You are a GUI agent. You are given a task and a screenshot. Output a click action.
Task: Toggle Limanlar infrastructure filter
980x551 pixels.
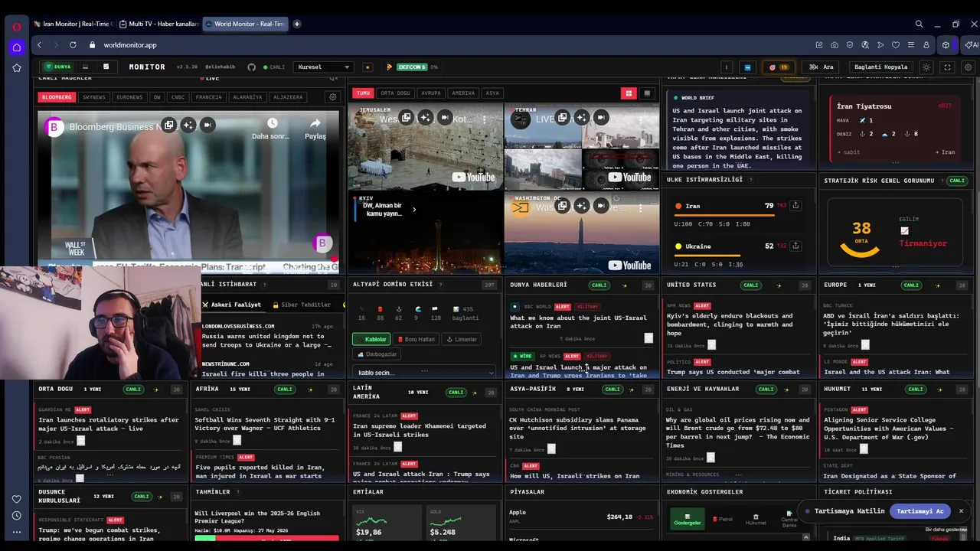[x=462, y=339]
